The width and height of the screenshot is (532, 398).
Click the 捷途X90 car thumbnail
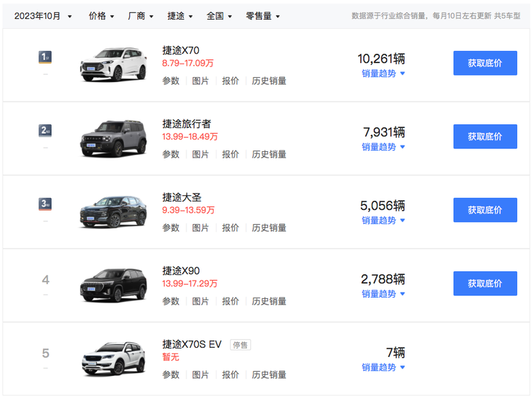(113, 285)
